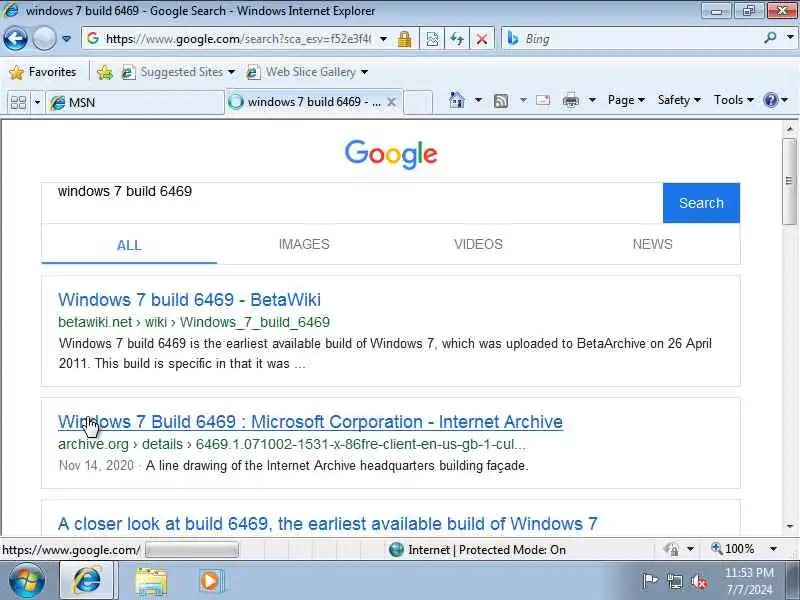Open Windows Explorer from taskbar
The image size is (800, 600).
coord(151,582)
